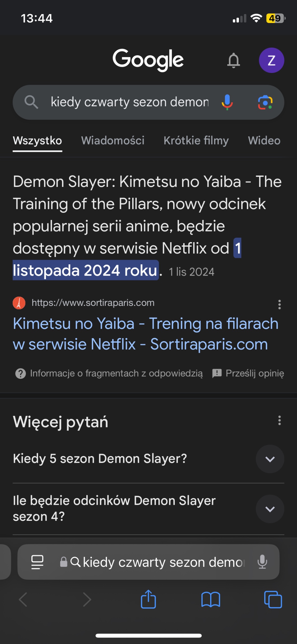Open Safari bookmarks book icon
The height and width of the screenshot is (644, 297).
pos(211,599)
